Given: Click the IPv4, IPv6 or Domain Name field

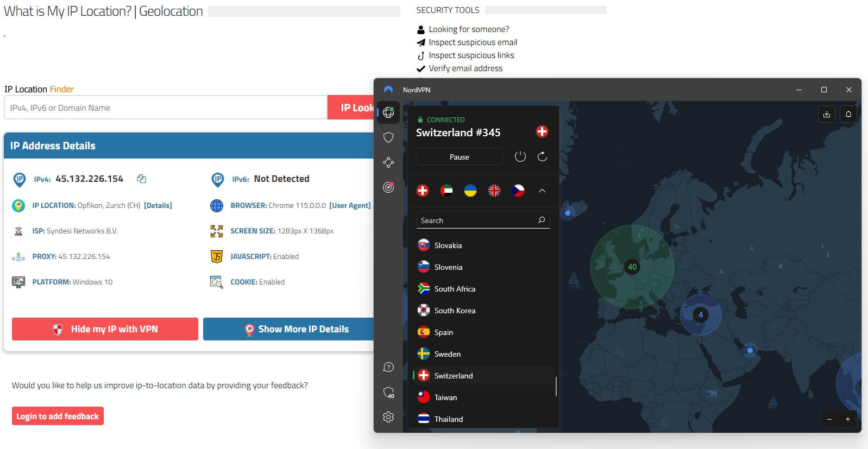Looking at the screenshot, I should (165, 107).
